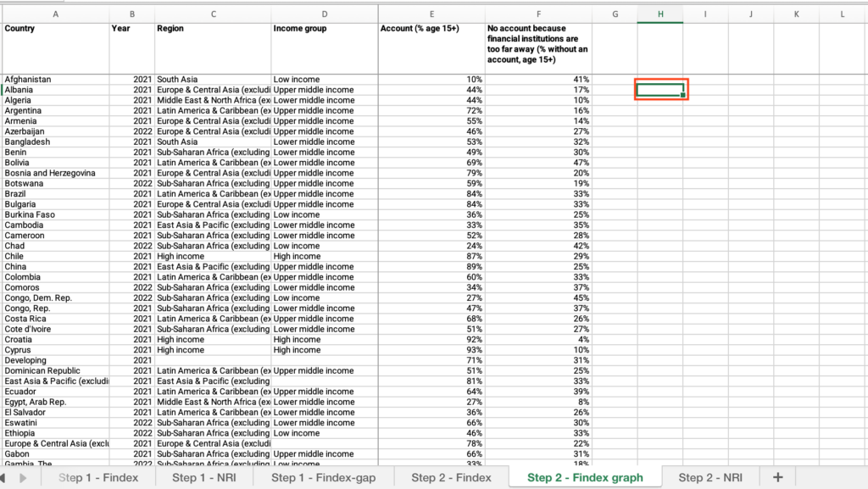868x489 pixels.
Task: Click the column K header
Action: click(796, 14)
